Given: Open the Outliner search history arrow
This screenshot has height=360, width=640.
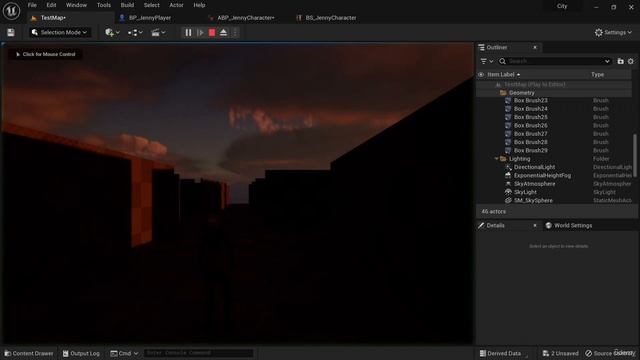Looking at the screenshot, I should tap(607, 61).
